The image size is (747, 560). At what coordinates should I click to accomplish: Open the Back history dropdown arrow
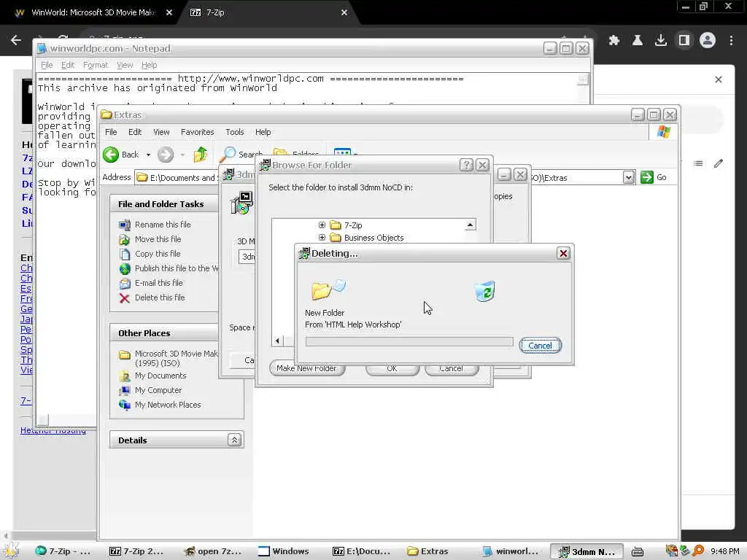coord(148,155)
